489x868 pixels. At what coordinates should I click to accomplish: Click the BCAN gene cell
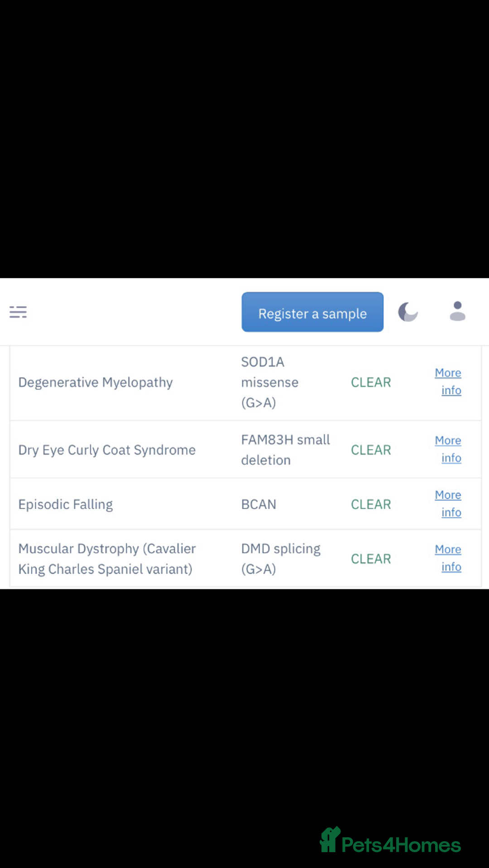[259, 504]
